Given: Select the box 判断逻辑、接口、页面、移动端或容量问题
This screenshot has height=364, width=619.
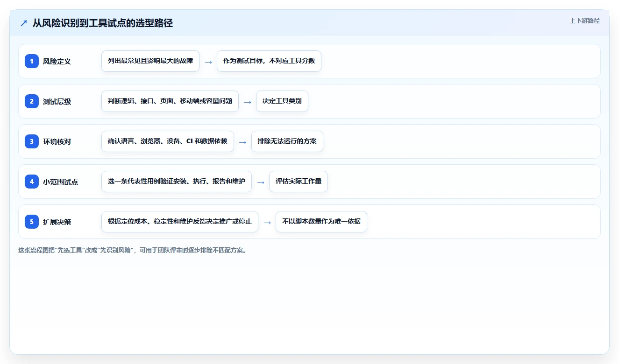Looking at the screenshot, I should tap(170, 101).
